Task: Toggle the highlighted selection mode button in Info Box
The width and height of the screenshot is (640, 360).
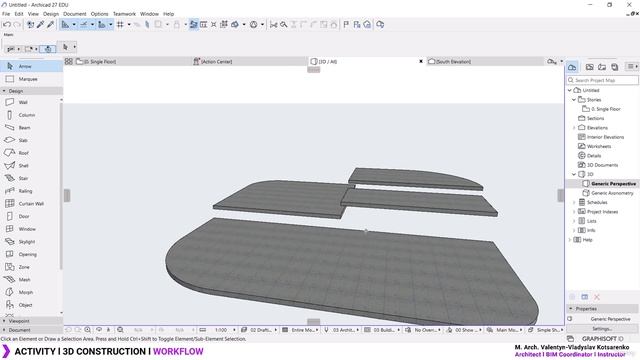Action: 48,49
